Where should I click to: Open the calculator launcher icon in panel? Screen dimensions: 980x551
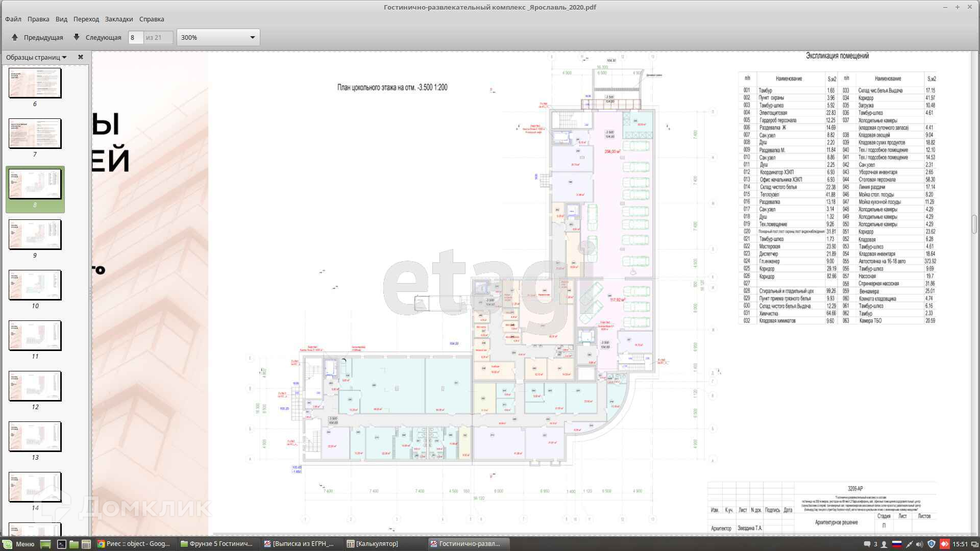click(x=86, y=544)
